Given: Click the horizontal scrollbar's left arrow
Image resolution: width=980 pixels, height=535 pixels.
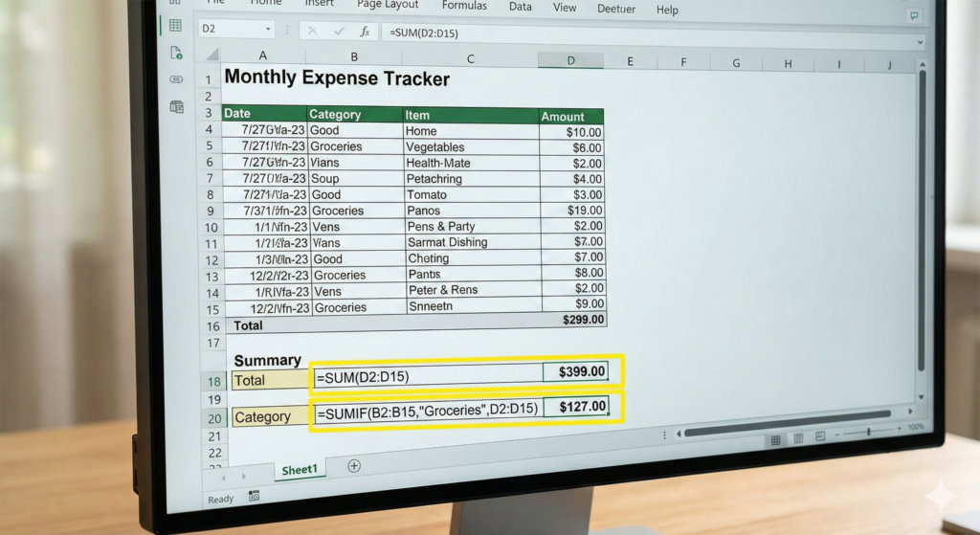Looking at the screenshot, I should (x=679, y=434).
